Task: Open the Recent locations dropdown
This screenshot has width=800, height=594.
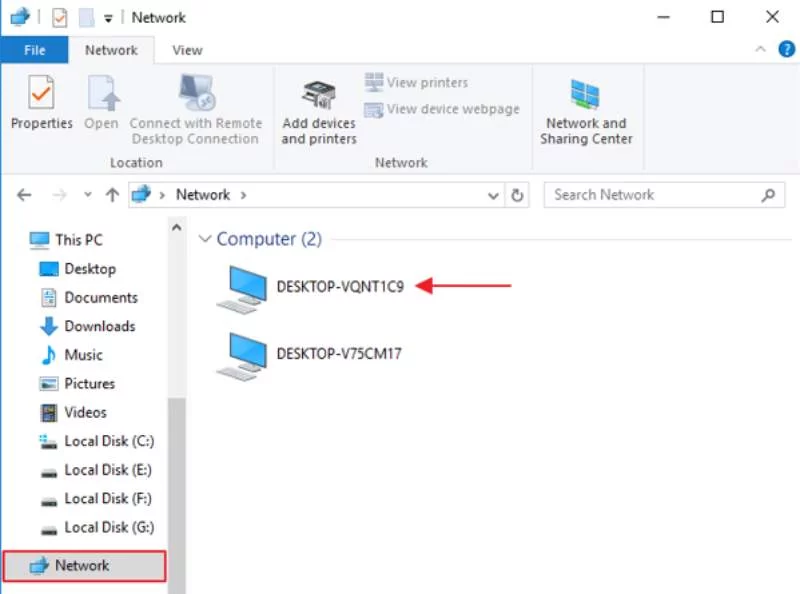Action: [x=88, y=194]
